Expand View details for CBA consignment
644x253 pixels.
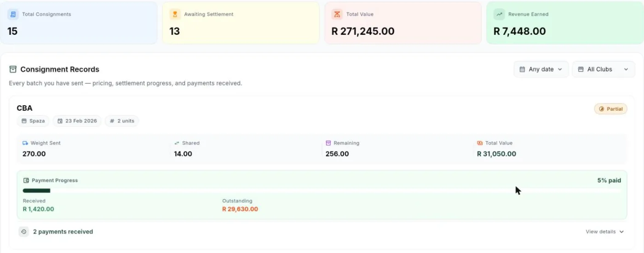604,232
